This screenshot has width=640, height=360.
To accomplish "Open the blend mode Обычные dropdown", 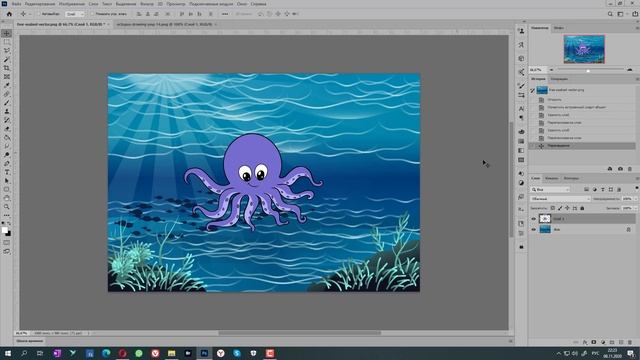I will tap(560, 199).
